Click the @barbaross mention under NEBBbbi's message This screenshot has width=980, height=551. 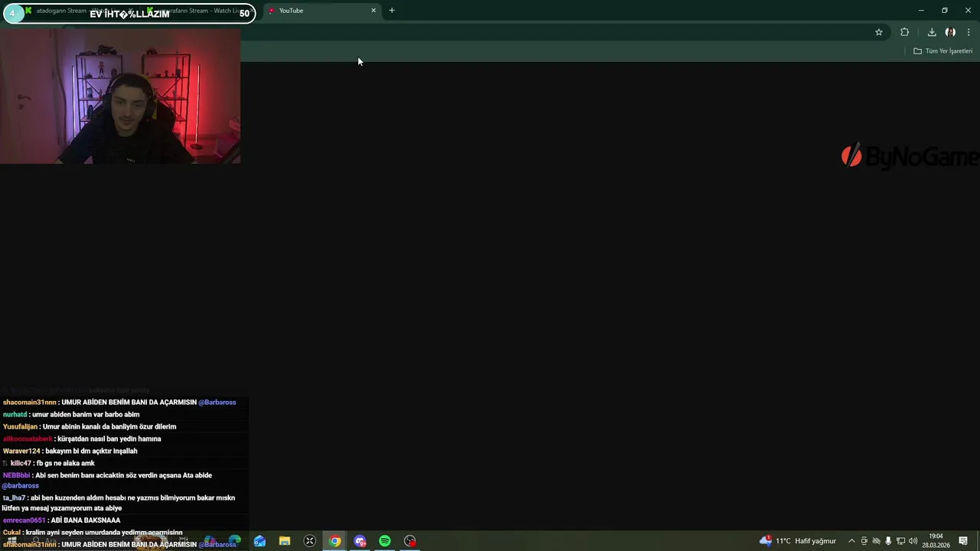point(20,486)
